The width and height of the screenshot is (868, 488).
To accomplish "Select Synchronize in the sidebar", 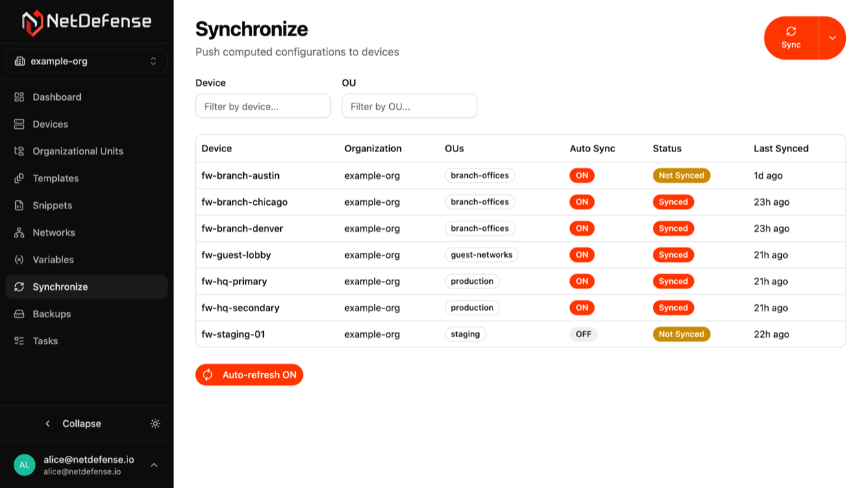I will (62, 286).
